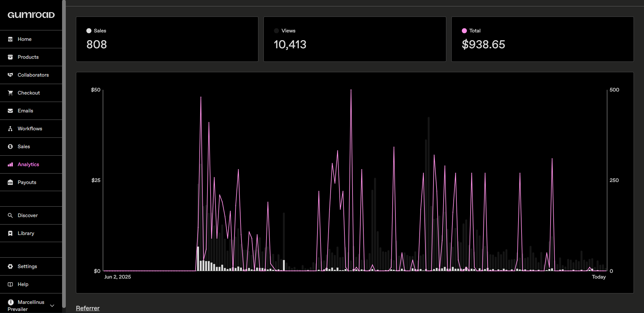Navigate to Payouts menu label
644x313 pixels.
pos(27,182)
